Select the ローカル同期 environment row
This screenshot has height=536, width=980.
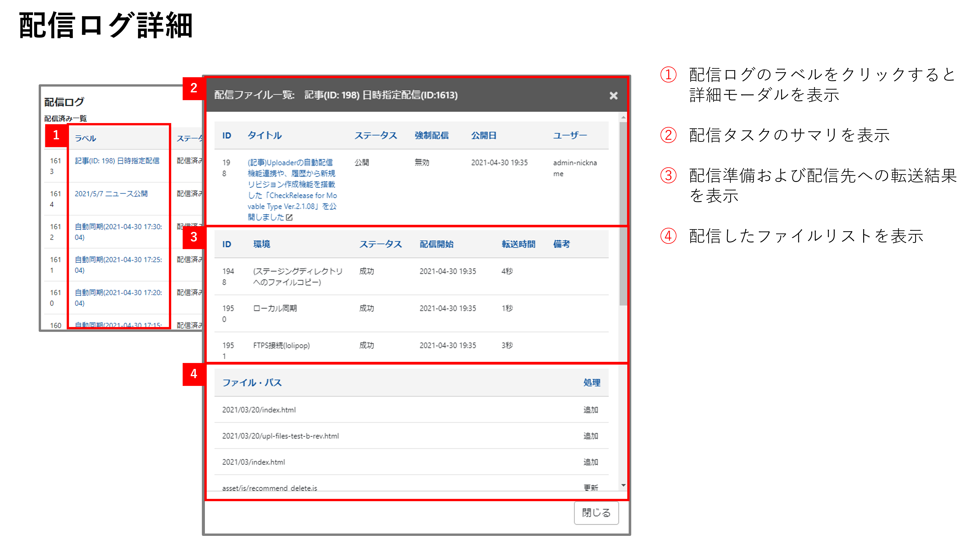[275, 308]
